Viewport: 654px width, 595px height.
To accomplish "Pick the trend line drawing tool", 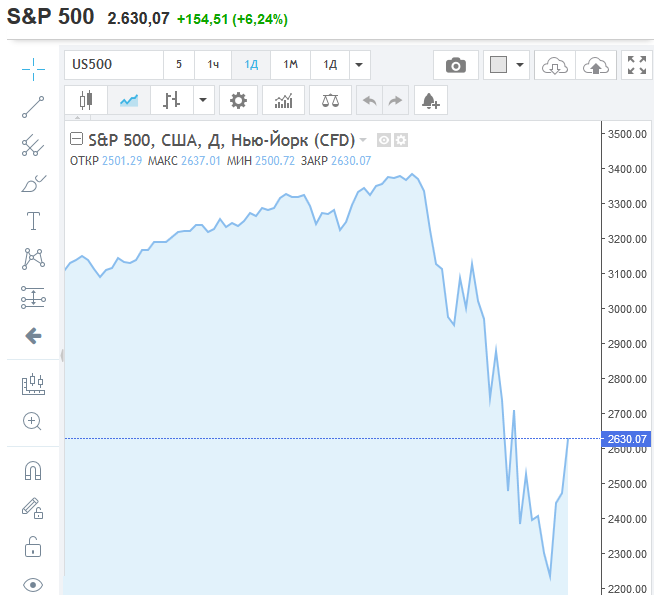I will 33,107.
